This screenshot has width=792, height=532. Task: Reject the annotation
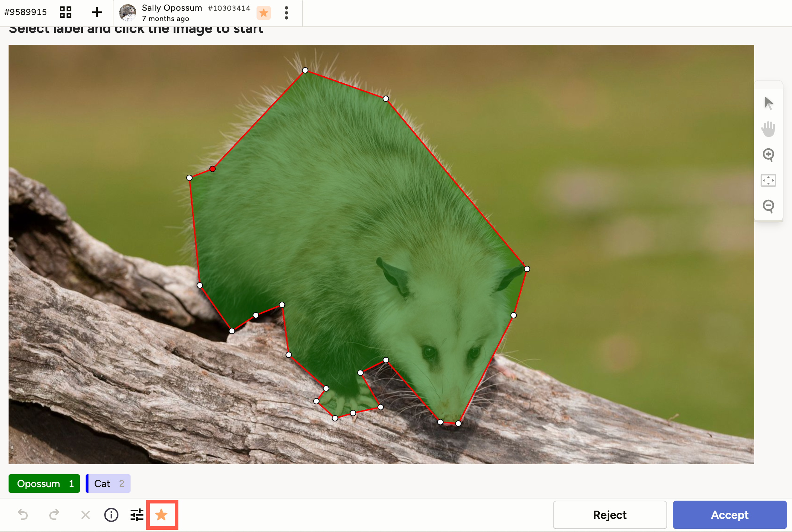(x=610, y=515)
